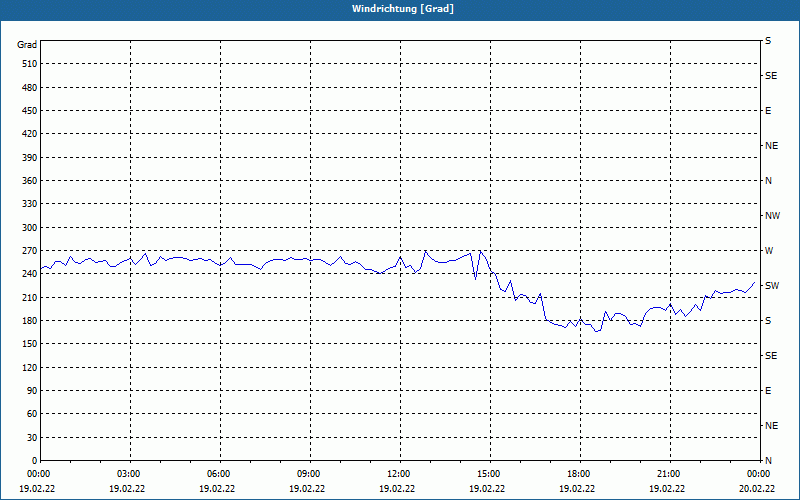Select the N compass label at 360
800x500 pixels.
pyautogui.click(x=768, y=181)
